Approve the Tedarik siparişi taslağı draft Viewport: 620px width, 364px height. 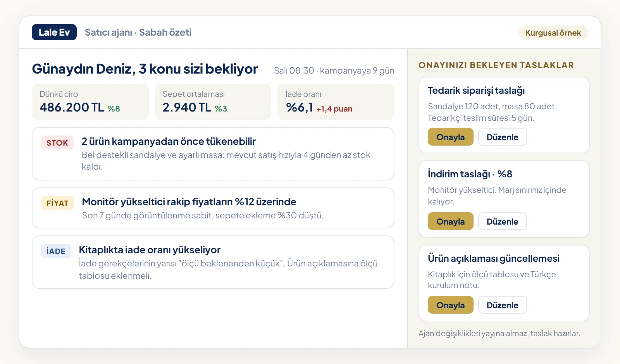click(450, 137)
